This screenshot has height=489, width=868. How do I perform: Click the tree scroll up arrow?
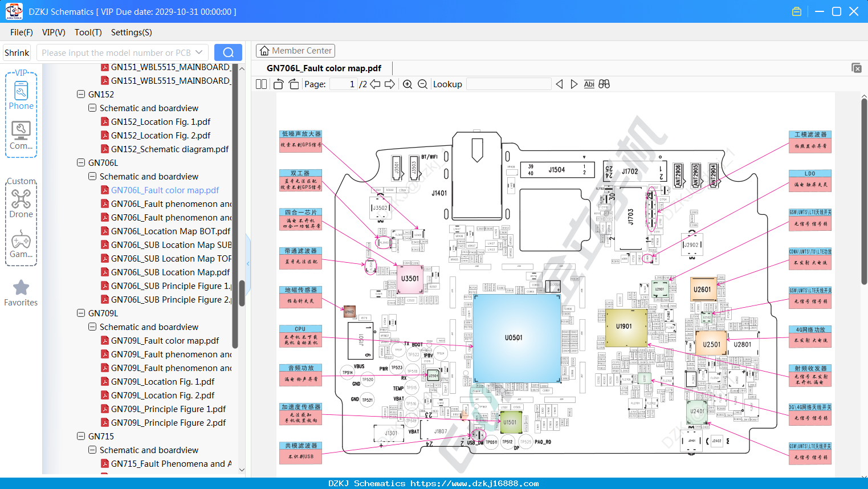click(x=242, y=68)
